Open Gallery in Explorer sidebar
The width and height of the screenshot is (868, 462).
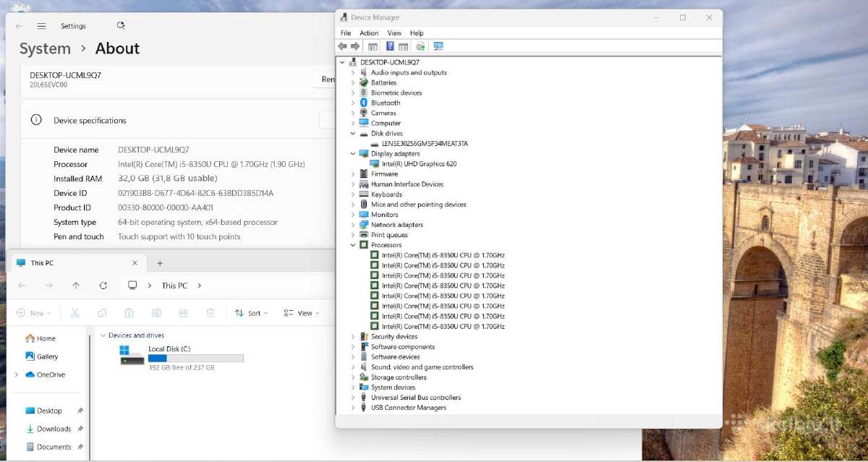(x=42, y=356)
